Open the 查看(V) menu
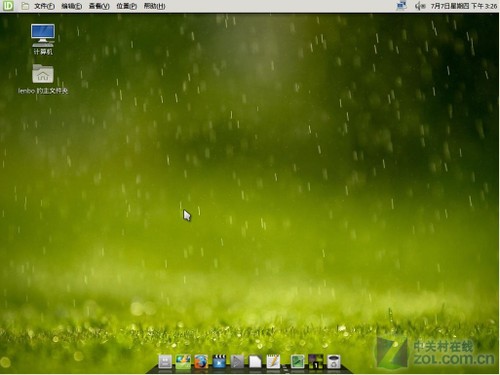This screenshot has height=375, width=500. click(x=99, y=6)
